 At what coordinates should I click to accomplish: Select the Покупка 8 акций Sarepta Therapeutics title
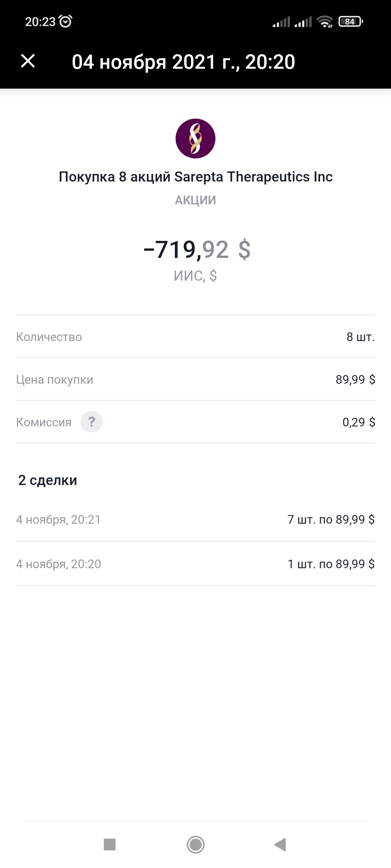pos(195,177)
